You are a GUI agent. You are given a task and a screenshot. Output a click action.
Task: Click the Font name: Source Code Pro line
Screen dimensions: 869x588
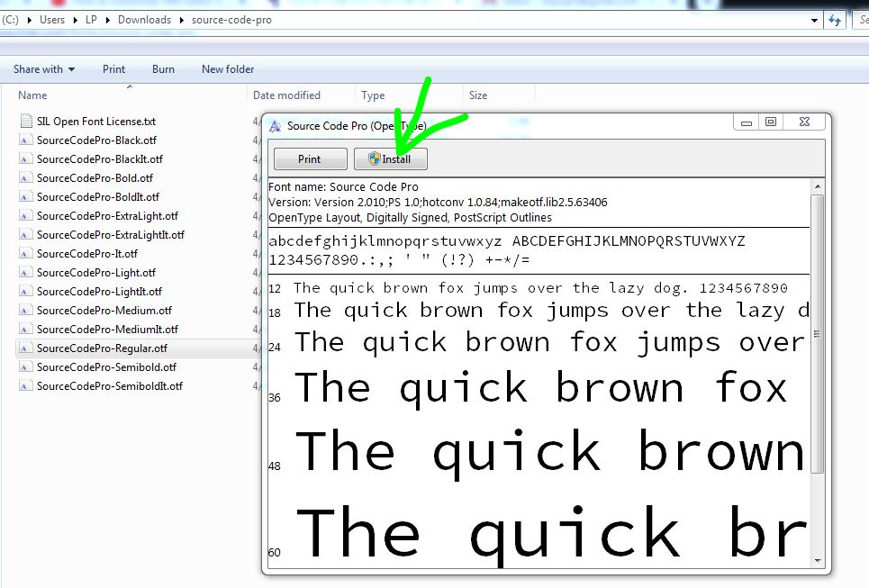pos(344,186)
